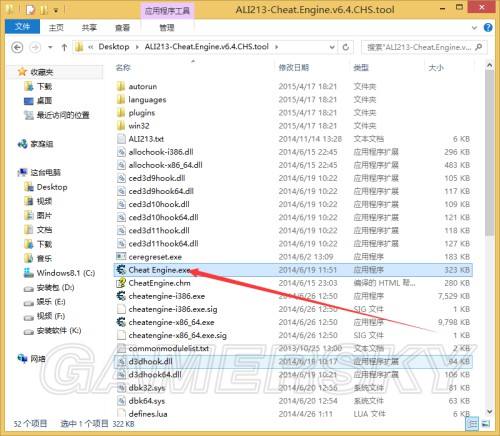Click the Forward navigation arrow

pos(35,47)
